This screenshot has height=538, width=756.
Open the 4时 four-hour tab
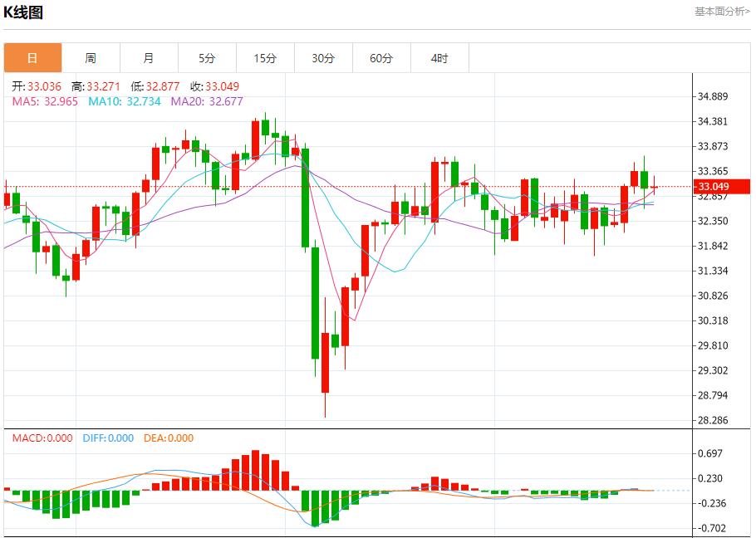[x=439, y=58]
